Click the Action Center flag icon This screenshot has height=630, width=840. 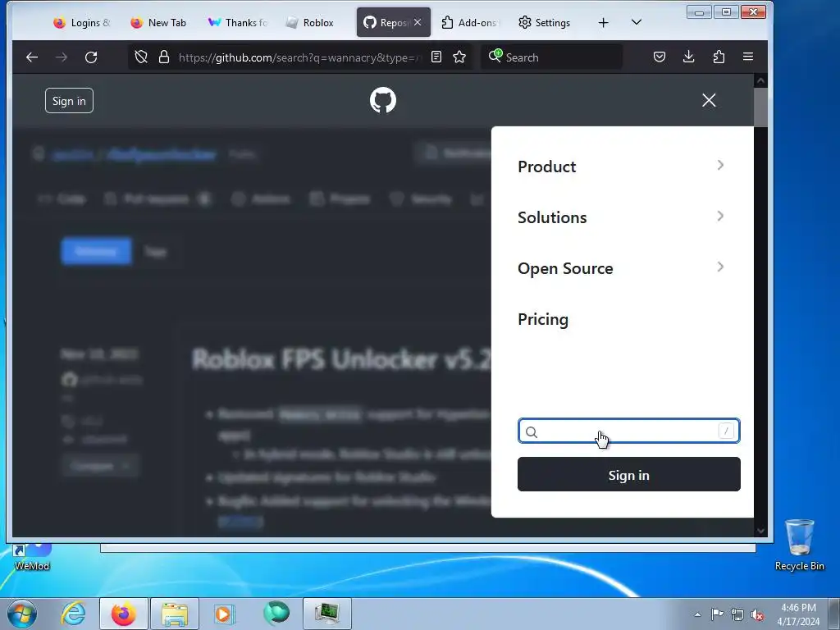point(717,614)
